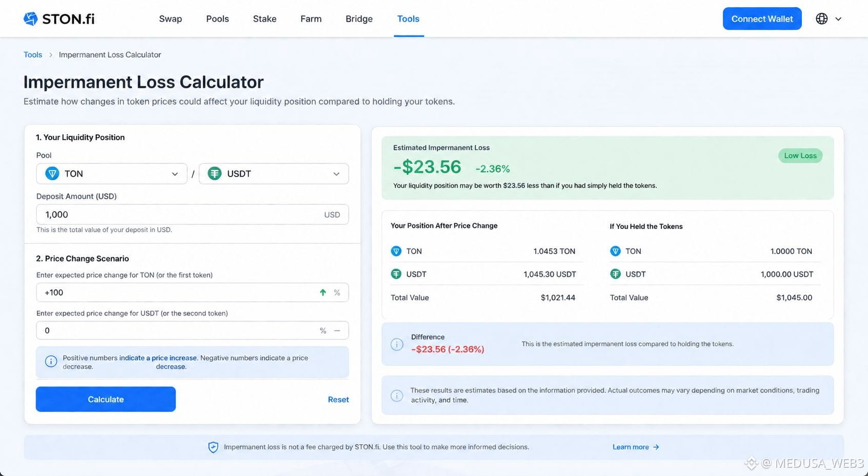
Task: Click TON icon under If You Held the Tokens
Action: coord(615,251)
